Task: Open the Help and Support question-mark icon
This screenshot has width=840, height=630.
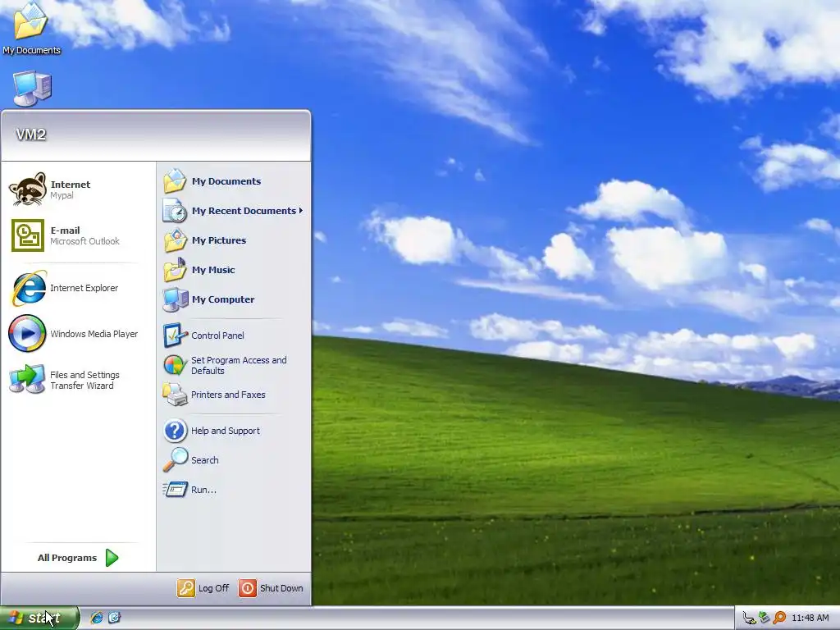Action: tap(175, 430)
